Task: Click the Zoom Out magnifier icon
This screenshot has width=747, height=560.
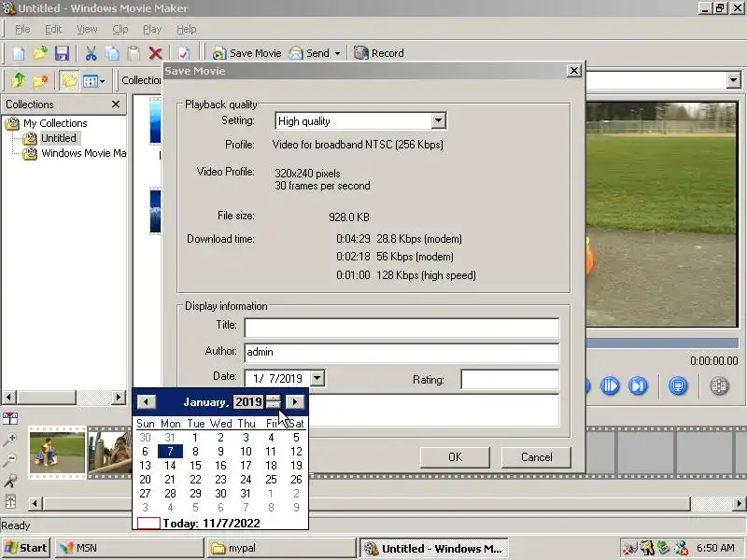Action: tap(10, 459)
